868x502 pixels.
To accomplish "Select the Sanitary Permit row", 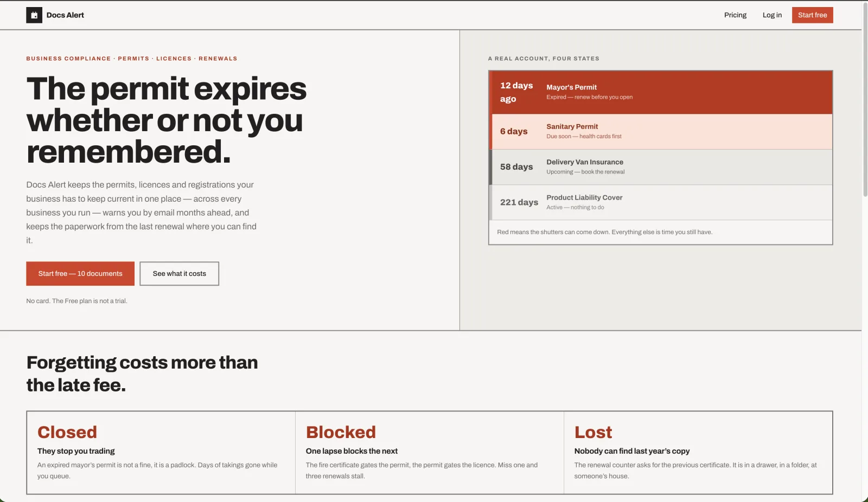I will click(x=661, y=132).
